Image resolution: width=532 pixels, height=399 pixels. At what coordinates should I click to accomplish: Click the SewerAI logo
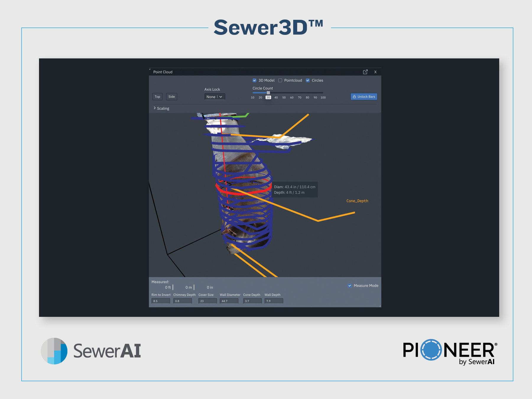(x=91, y=351)
